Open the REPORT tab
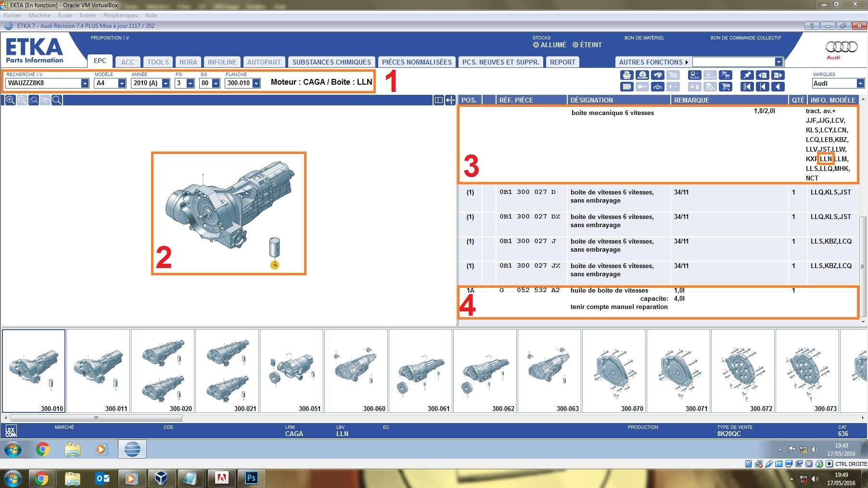Image resolution: width=868 pixels, height=488 pixels. coord(562,62)
